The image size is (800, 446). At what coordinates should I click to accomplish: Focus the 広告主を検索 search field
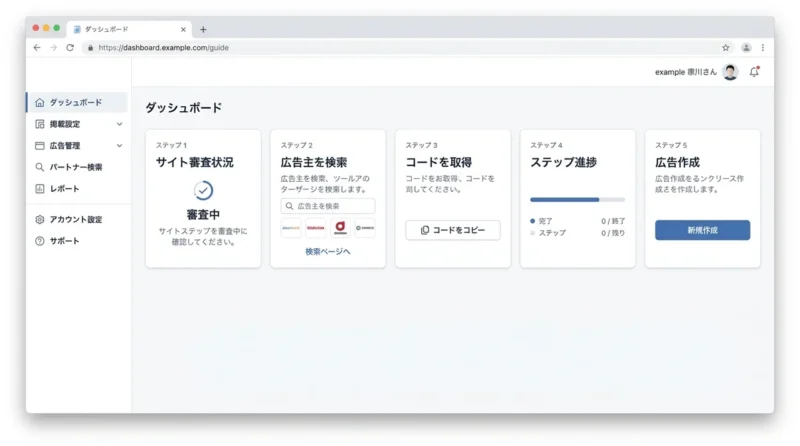(x=328, y=206)
